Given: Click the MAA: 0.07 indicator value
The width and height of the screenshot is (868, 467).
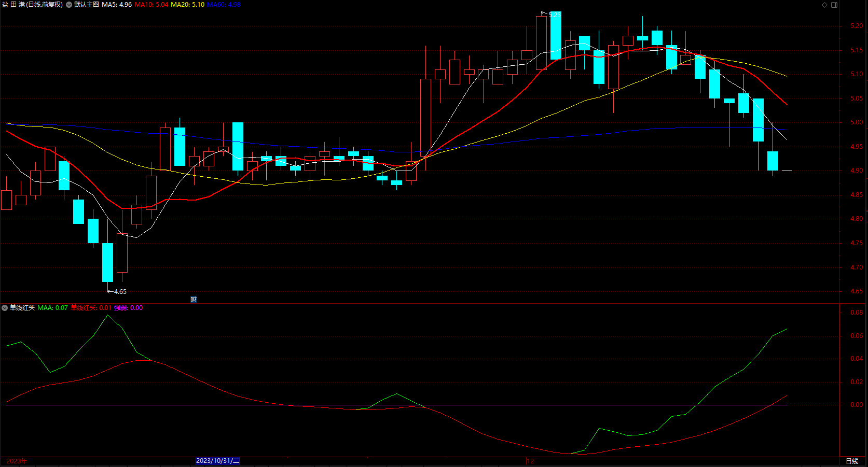Looking at the screenshot, I should pyautogui.click(x=53, y=308).
